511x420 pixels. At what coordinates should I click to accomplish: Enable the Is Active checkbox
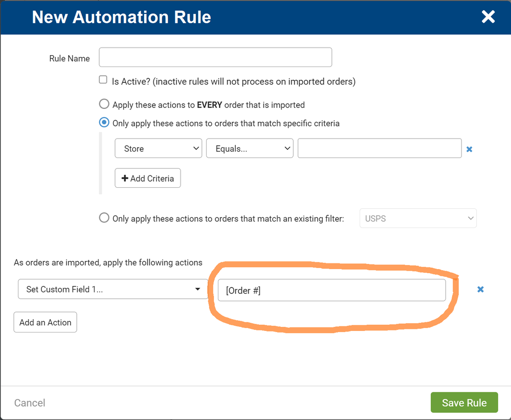click(x=103, y=80)
